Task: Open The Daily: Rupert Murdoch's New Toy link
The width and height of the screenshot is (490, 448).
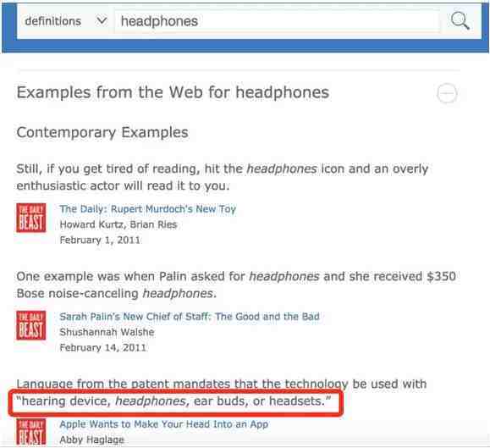Action: tap(148, 208)
